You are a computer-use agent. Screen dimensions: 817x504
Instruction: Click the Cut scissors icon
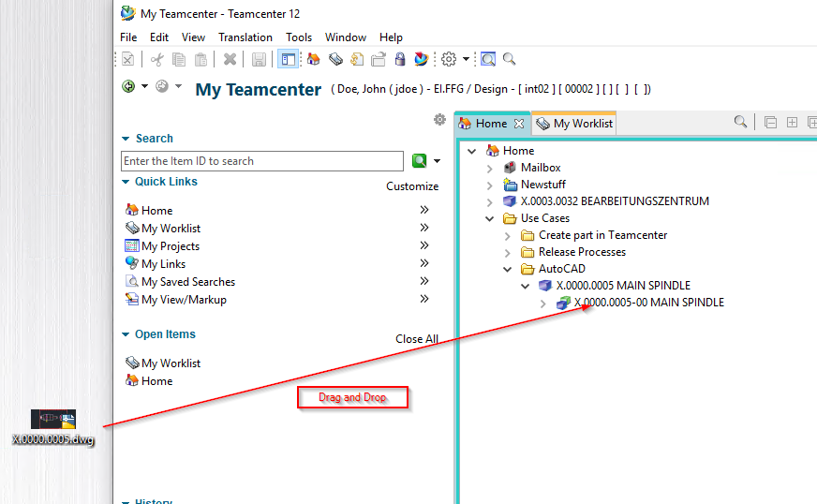[156, 59]
